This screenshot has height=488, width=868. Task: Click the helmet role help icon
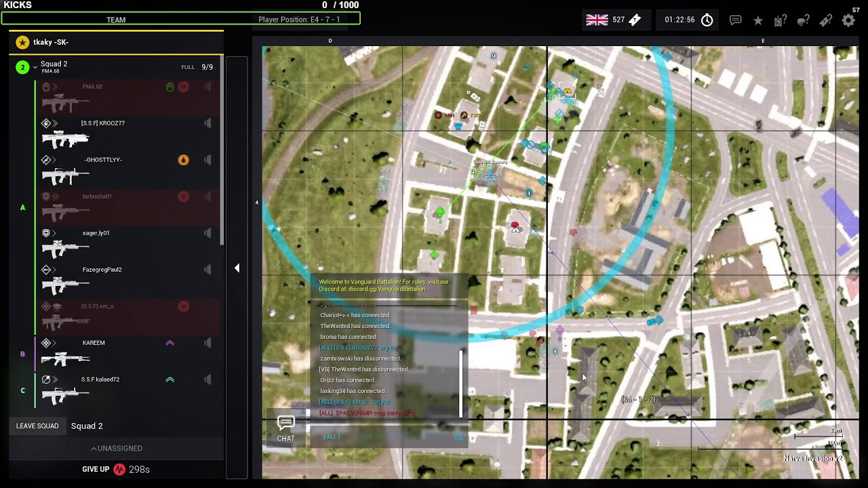click(x=804, y=20)
